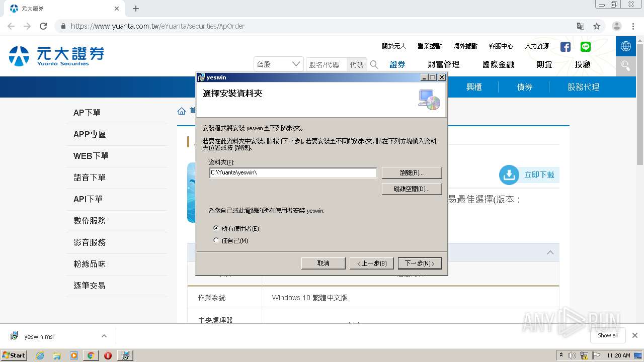Click the red Opera taskbar icon
Screen dimensions: 644x362
(108, 355)
